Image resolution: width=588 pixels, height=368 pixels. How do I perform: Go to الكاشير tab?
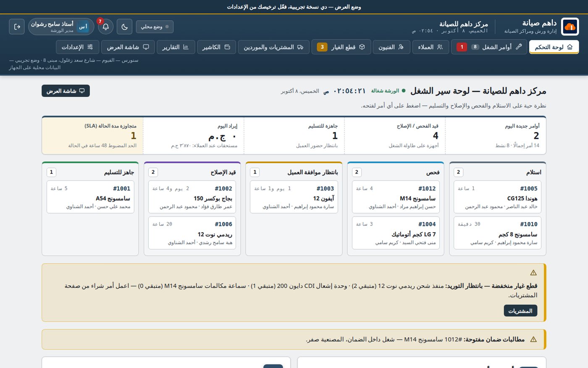[x=216, y=47]
